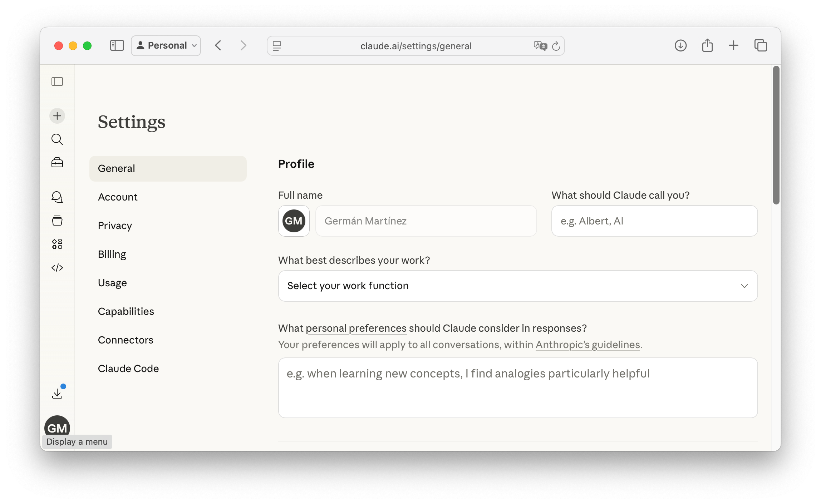Viewport: 821px width, 504px height.
Task: Switch to the Privacy settings tab
Action: [115, 226]
